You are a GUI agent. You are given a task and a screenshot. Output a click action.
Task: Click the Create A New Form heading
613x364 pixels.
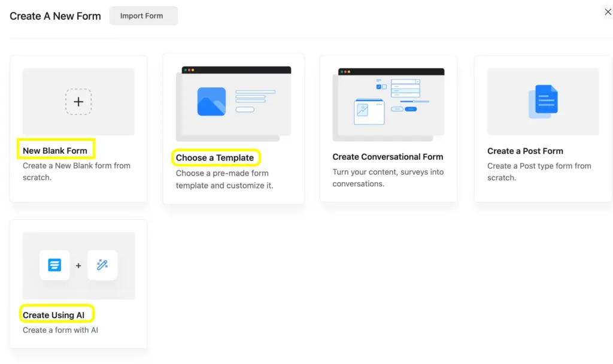(54, 16)
